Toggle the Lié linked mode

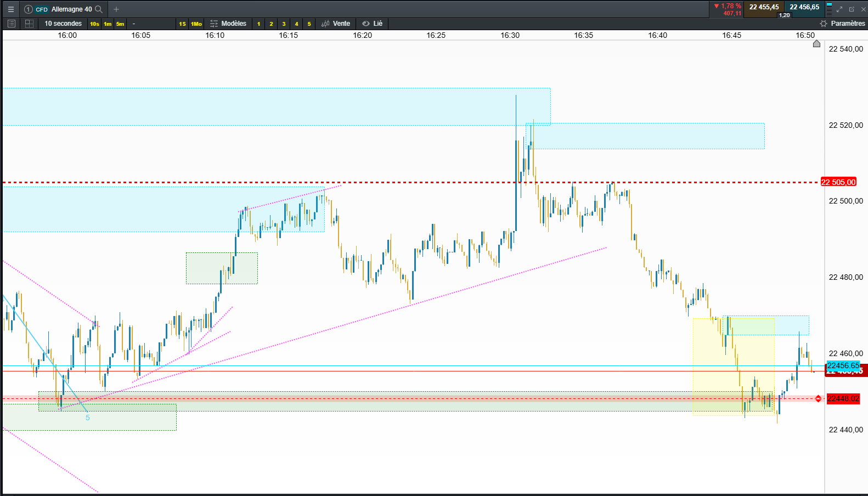coord(373,24)
